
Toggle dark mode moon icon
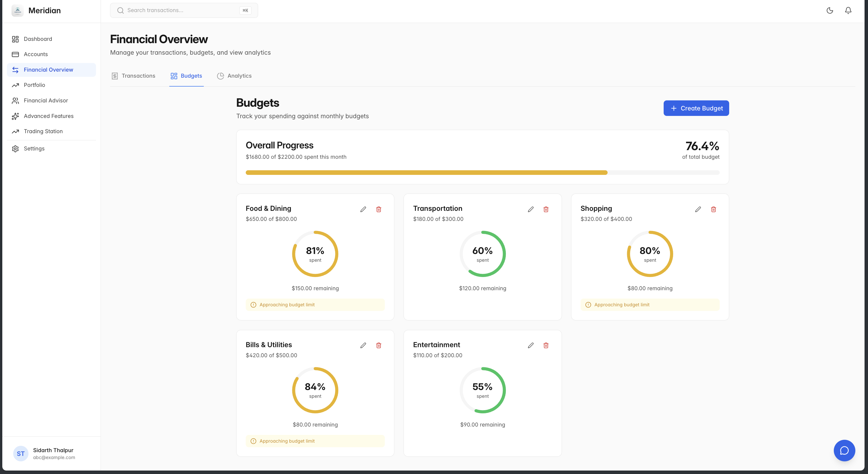click(x=829, y=10)
